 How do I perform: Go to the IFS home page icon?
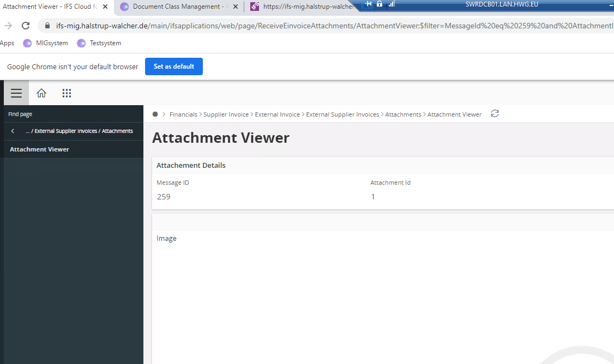click(41, 93)
